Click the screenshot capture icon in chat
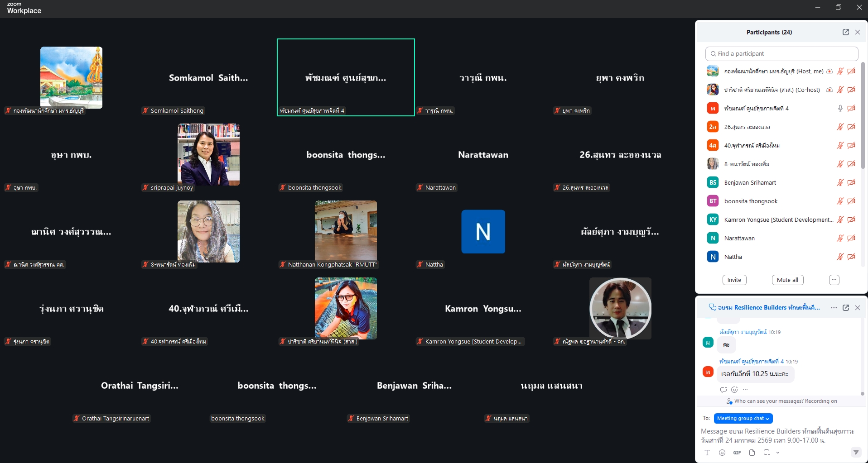This screenshot has height=463, width=868. [767, 453]
